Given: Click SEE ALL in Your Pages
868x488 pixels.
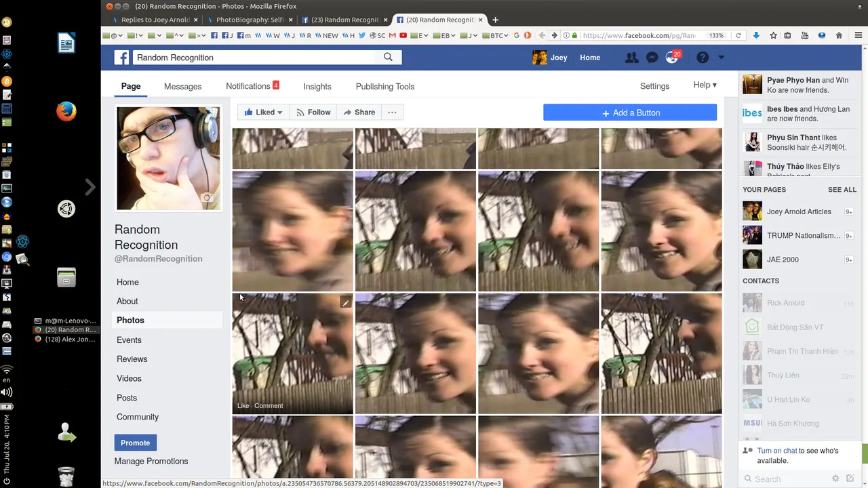Looking at the screenshot, I should tap(842, 190).
